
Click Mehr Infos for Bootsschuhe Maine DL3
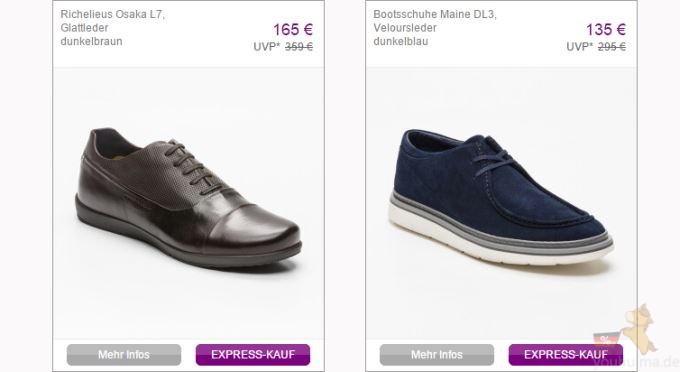[437, 355]
